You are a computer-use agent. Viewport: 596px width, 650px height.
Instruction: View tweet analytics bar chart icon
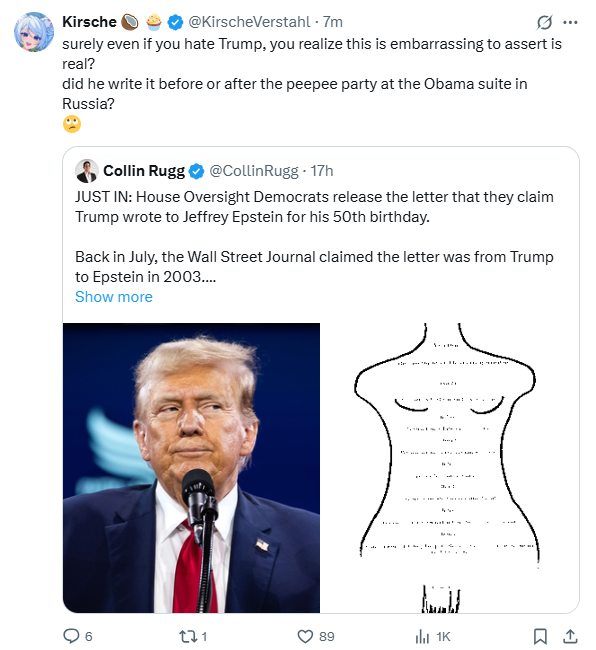tap(422, 636)
